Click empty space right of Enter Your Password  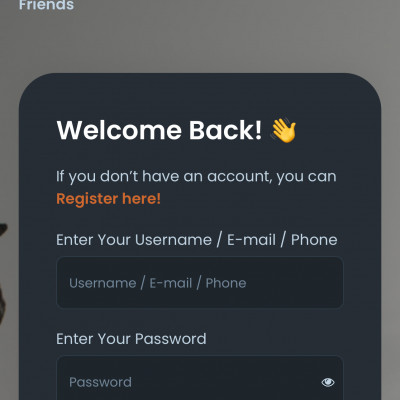(x=275, y=339)
